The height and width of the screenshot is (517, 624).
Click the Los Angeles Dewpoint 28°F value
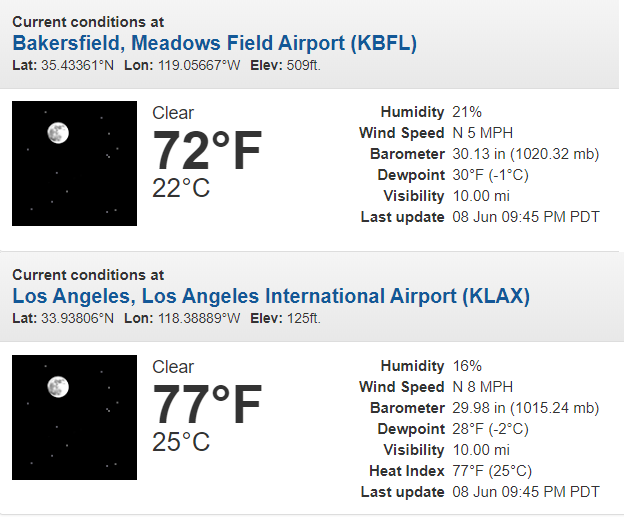point(490,429)
